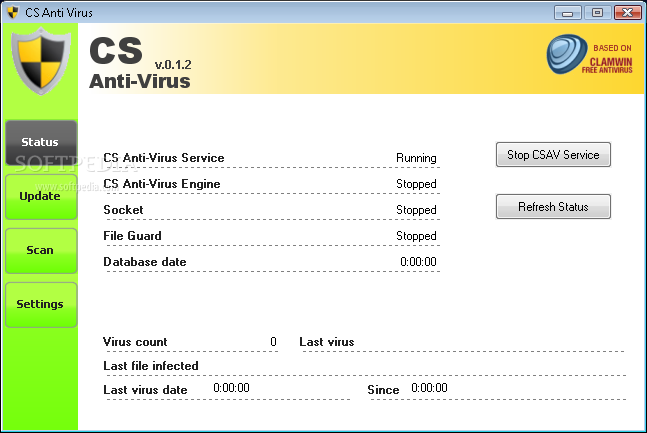Click the Last file infected label
Image resolution: width=647 pixels, height=433 pixels.
coord(151,366)
